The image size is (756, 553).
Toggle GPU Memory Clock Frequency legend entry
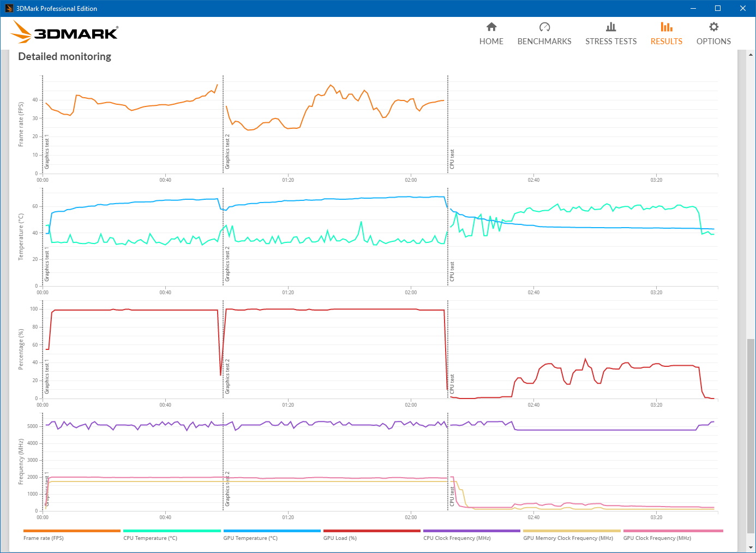point(568,538)
